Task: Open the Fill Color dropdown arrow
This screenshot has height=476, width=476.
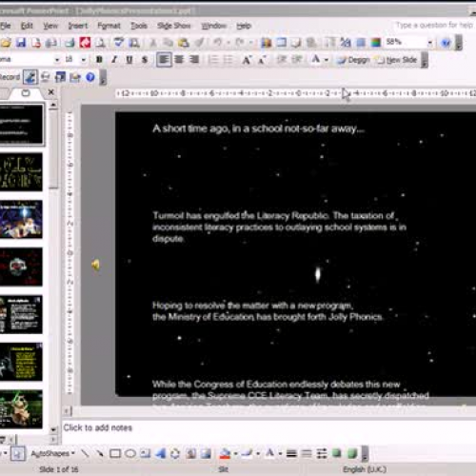Action: click(235, 453)
